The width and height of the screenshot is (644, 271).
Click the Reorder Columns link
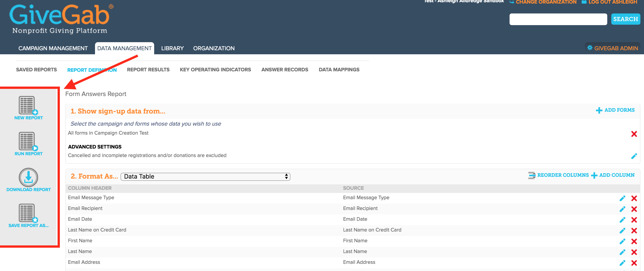click(x=563, y=175)
